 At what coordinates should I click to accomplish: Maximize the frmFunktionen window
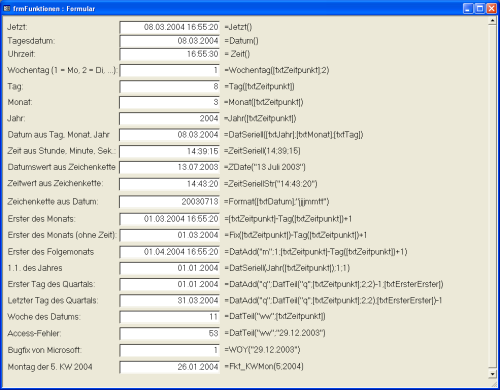click(x=480, y=8)
